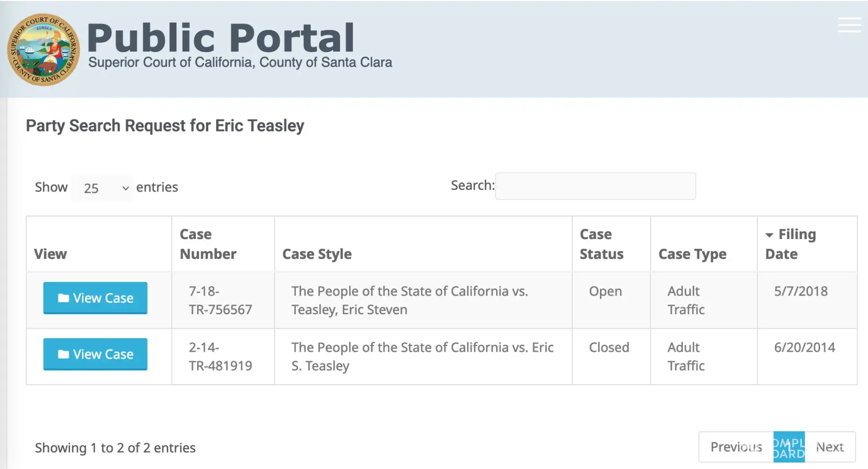Click the Open case status cell
This screenshot has width=868, height=469.
click(605, 292)
